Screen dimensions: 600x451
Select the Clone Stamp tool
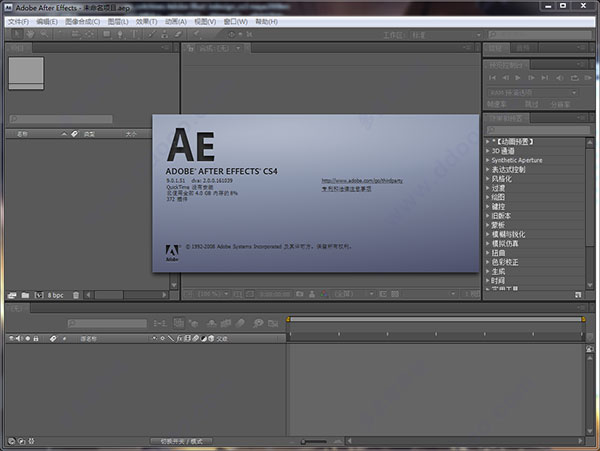click(165, 34)
